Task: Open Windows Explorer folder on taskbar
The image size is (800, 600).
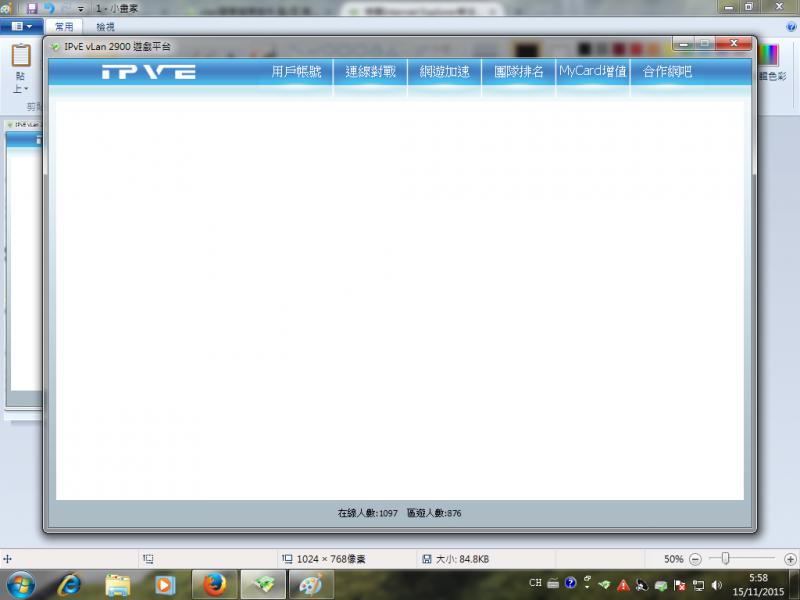Action: [x=118, y=584]
